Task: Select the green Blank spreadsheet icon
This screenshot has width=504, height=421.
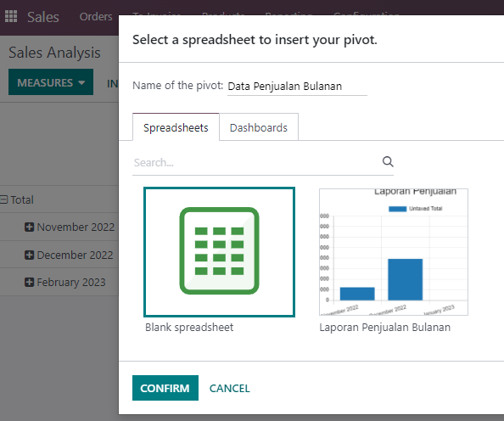Action: 219,251
